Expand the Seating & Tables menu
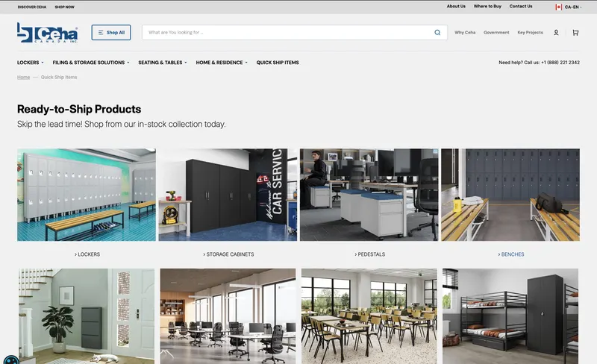Image resolution: width=597 pixels, height=364 pixels. [x=163, y=63]
